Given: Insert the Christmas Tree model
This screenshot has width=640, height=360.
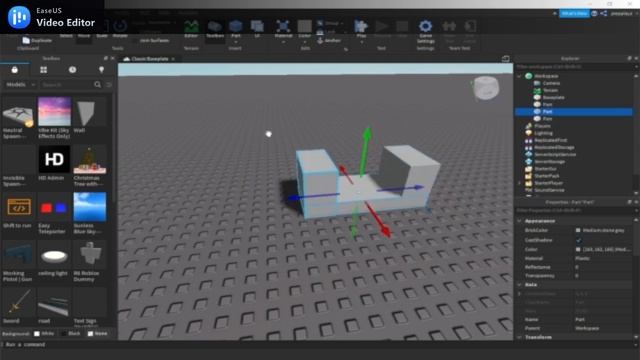Looking at the screenshot, I should (90, 159).
